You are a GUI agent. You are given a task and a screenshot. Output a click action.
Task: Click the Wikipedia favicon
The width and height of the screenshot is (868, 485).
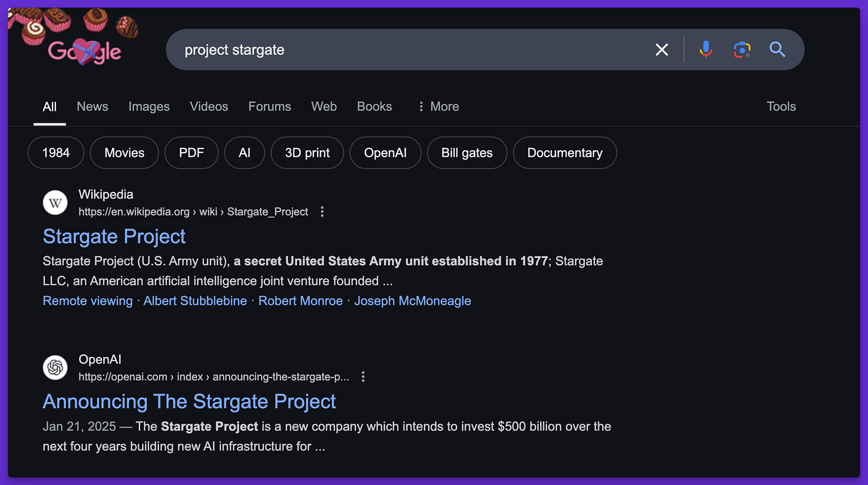[55, 203]
